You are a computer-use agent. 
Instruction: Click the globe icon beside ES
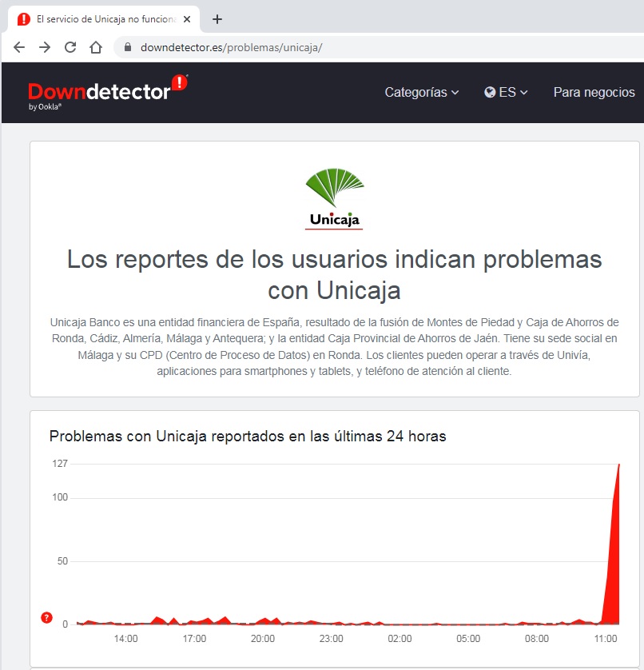click(490, 92)
